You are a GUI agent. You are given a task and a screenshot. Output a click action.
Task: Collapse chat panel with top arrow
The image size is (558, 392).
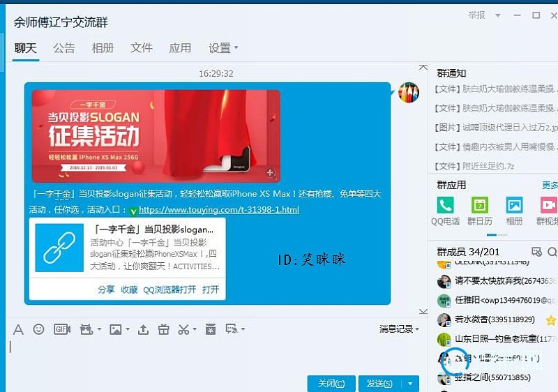(x=423, y=67)
